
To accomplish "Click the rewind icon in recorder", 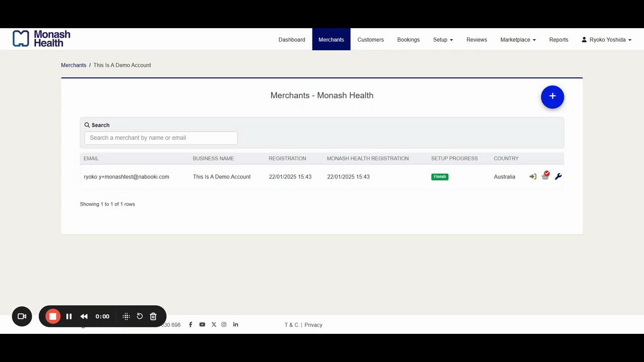I will point(84,316).
